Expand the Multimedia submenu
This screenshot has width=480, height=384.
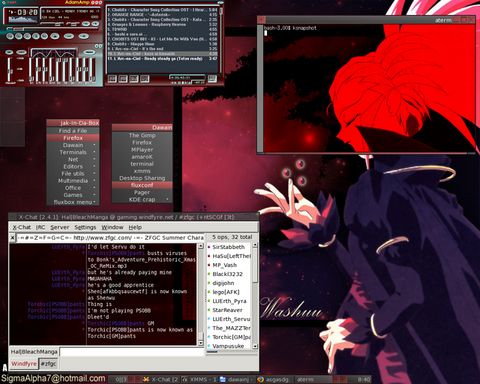[x=73, y=181]
